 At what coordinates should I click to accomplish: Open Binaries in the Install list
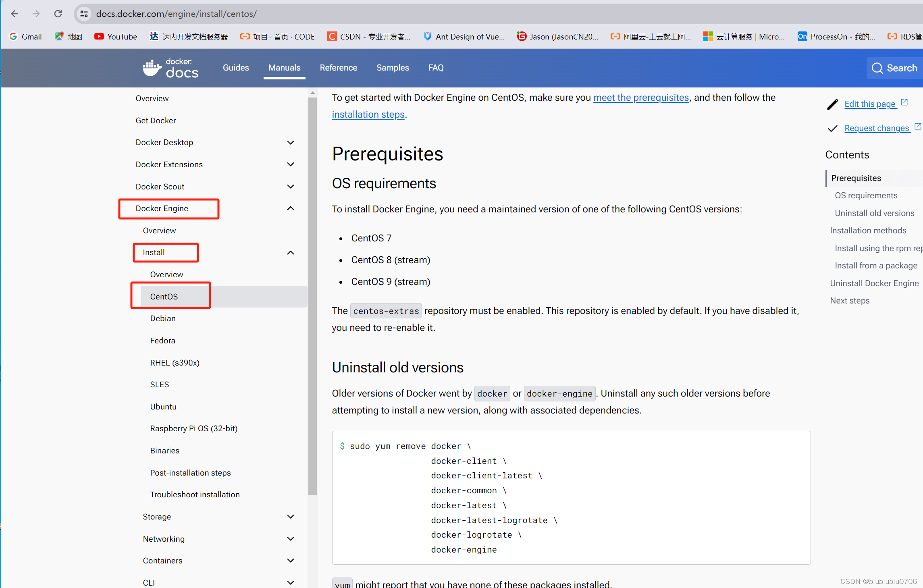164,451
